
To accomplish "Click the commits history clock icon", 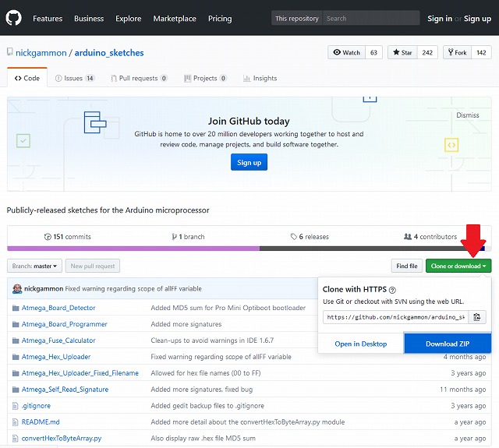I will click(x=48, y=237).
